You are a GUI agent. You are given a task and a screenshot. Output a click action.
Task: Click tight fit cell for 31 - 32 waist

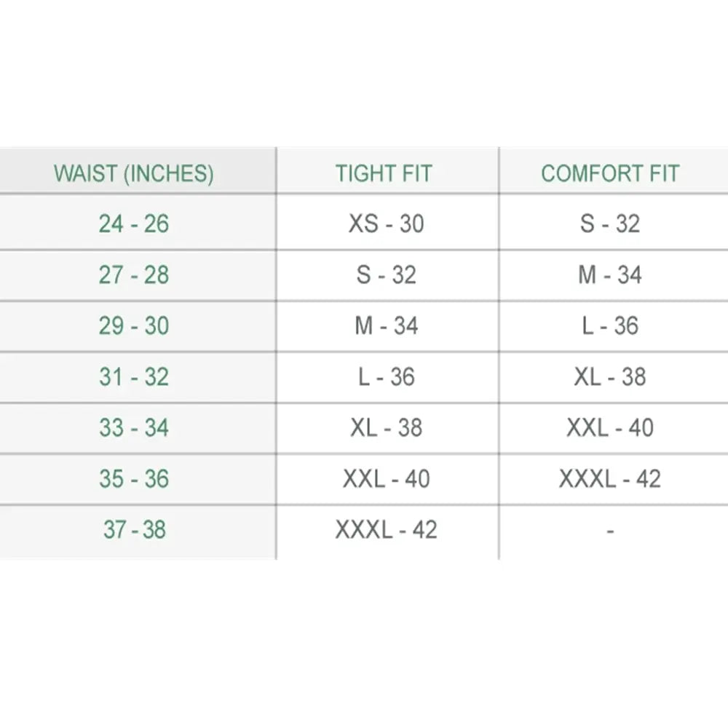386,376
